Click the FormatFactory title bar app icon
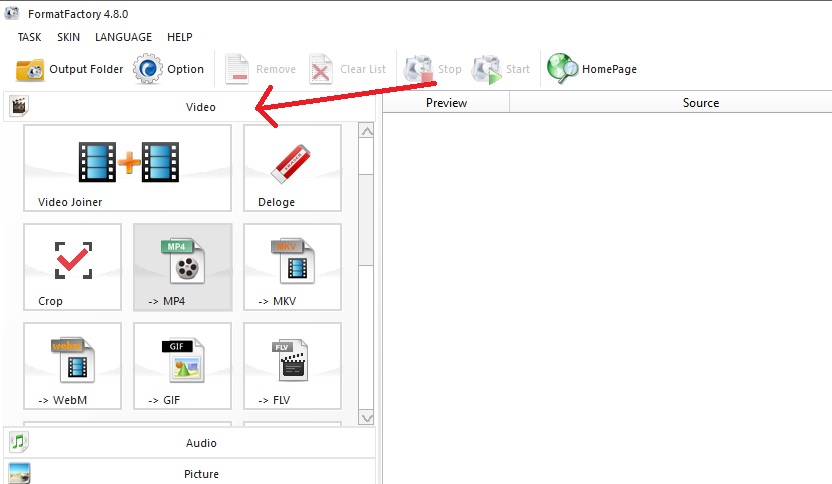 (12, 13)
